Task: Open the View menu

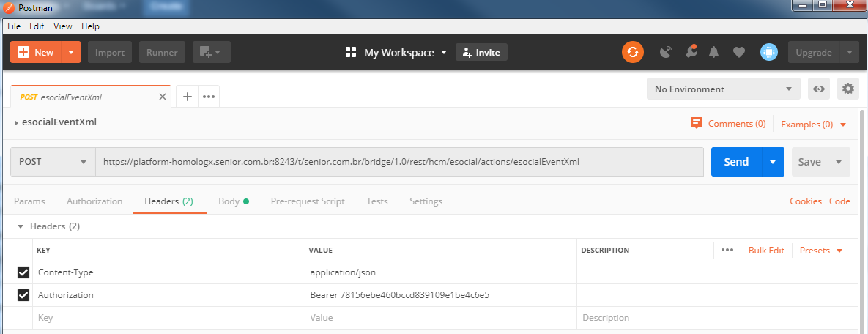Action: [x=62, y=26]
